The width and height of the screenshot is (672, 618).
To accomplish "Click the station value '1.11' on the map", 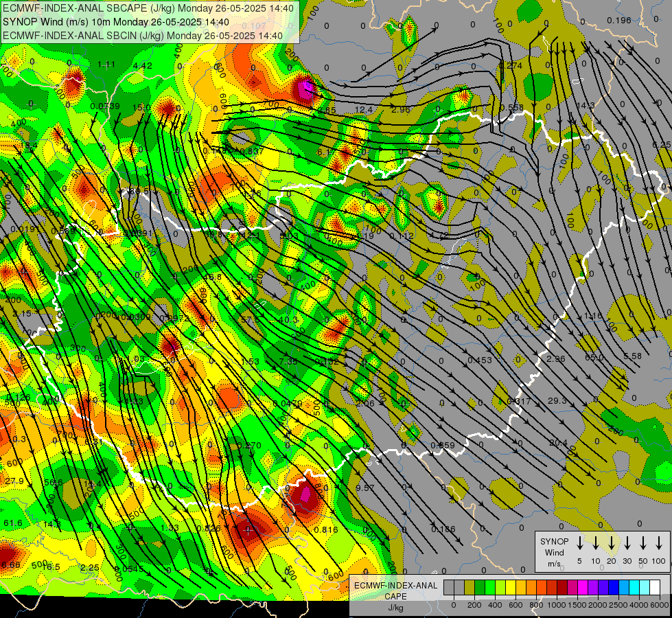I will (x=106, y=65).
